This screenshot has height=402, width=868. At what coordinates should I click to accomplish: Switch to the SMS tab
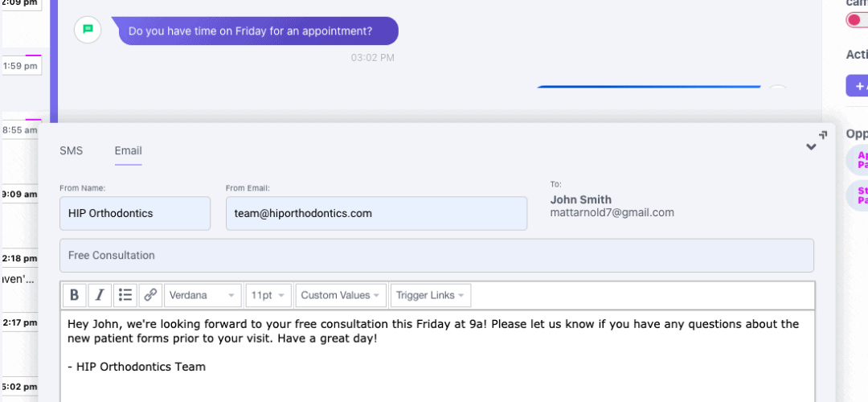72,150
